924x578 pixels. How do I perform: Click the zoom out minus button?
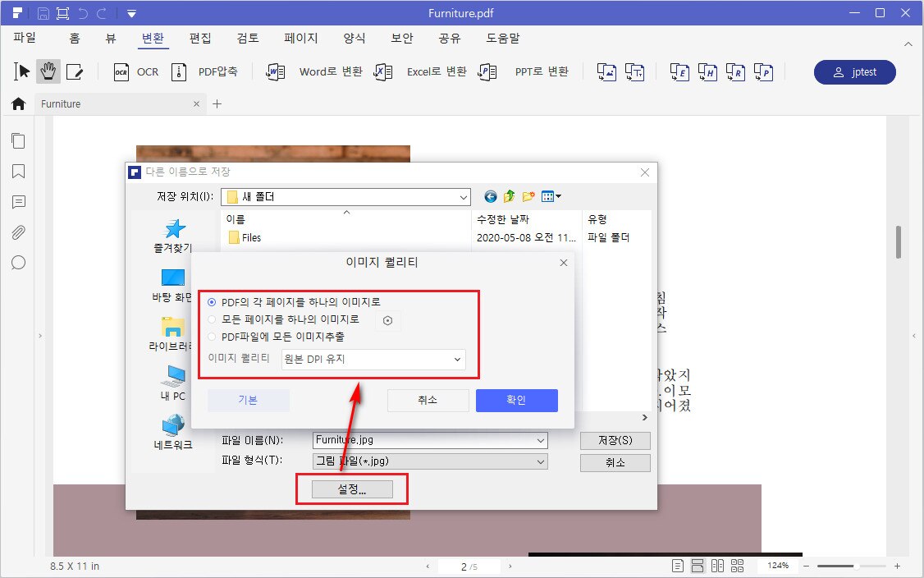click(x=806, y=567)
